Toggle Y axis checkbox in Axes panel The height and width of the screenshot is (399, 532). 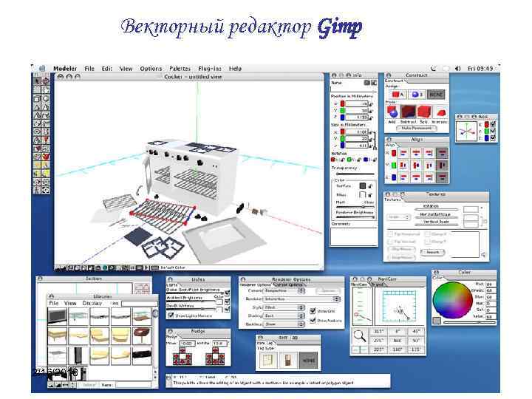coord(493,132)
